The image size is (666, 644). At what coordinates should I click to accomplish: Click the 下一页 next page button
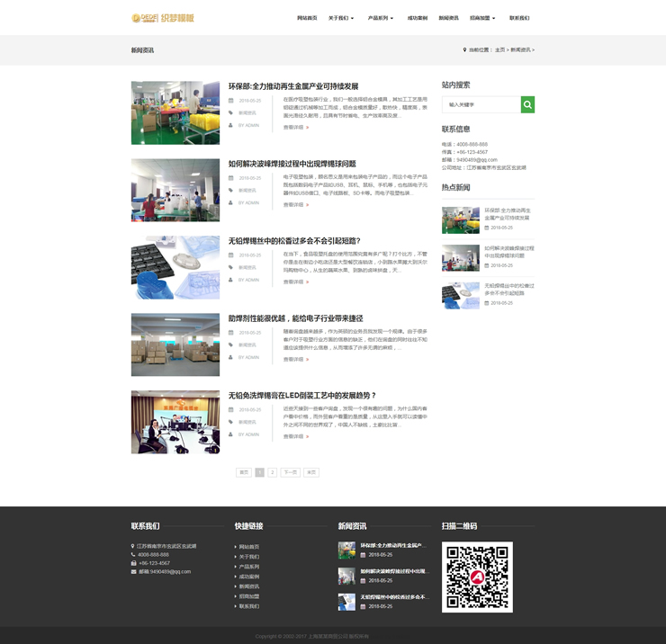pos(290,472)
